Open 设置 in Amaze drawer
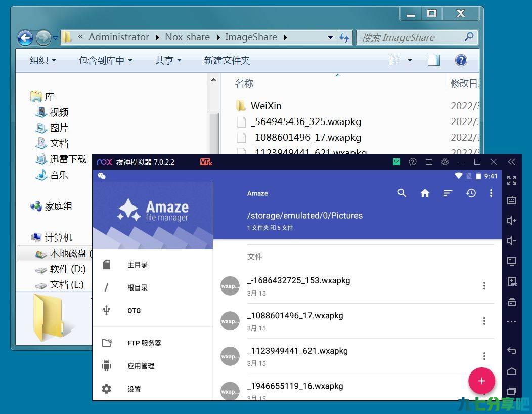 pyautogui.click(x=153, y=389)
